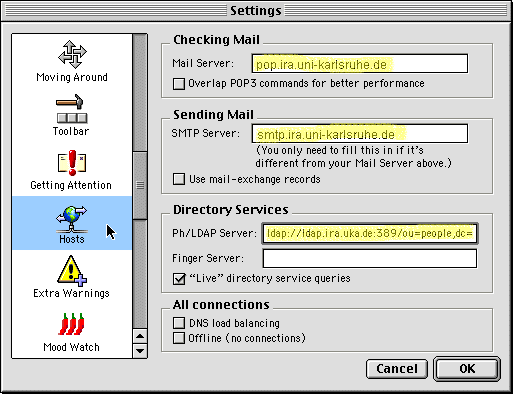Screen dimensions: 513x394
Task: Select the Hosts globe icon
Action: pyautogui.click(x=71, y=219)
